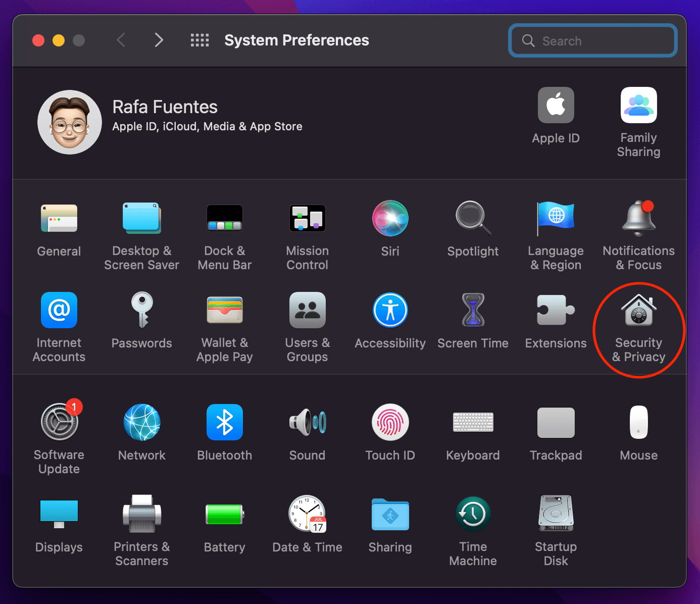
Task: Open Apple ID settings icon
Action: 556,105
